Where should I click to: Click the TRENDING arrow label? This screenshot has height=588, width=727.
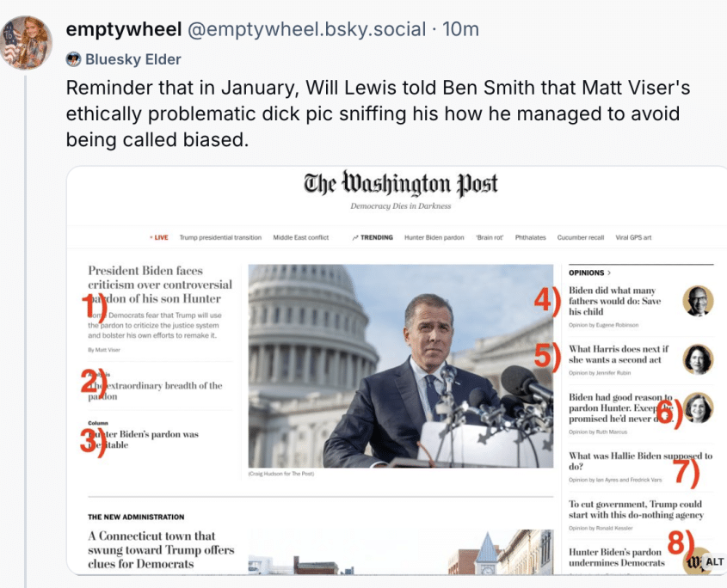click(x=373, y=237)
